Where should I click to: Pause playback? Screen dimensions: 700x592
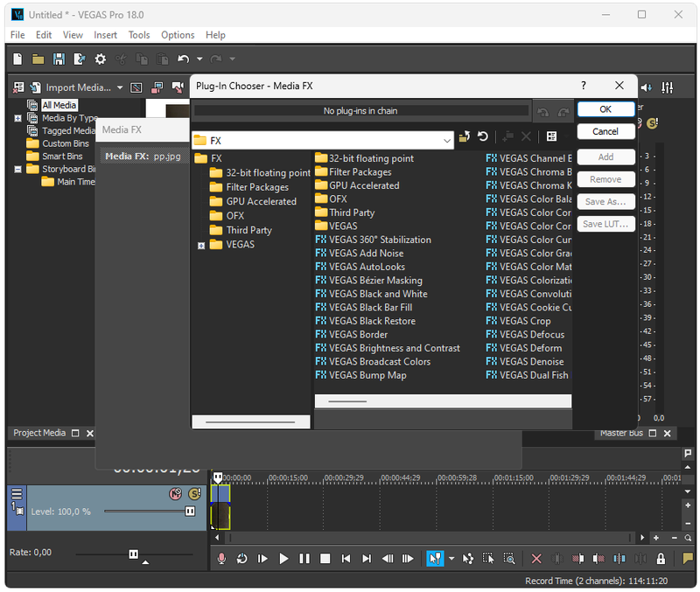coord(304,559)
